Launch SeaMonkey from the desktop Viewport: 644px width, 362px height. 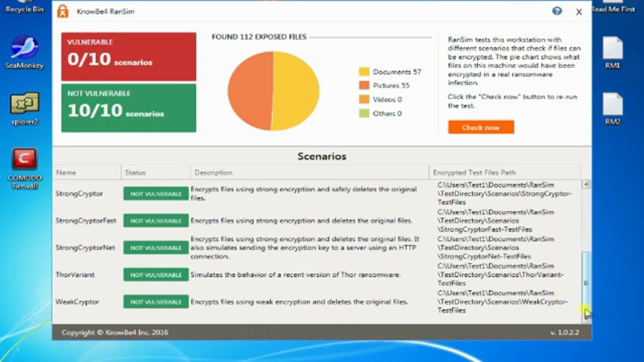click(24, 52)
